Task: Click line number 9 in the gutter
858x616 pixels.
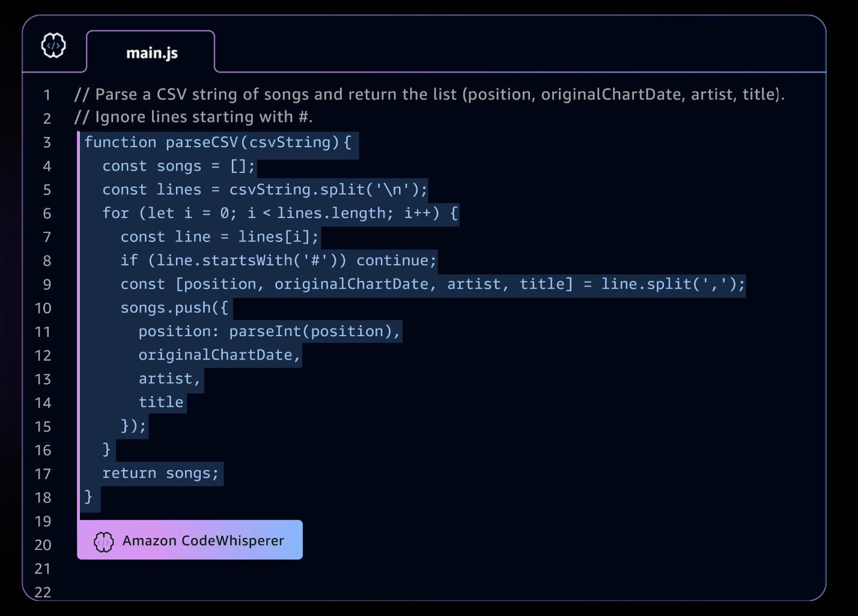Action: [x=47, y=284]
